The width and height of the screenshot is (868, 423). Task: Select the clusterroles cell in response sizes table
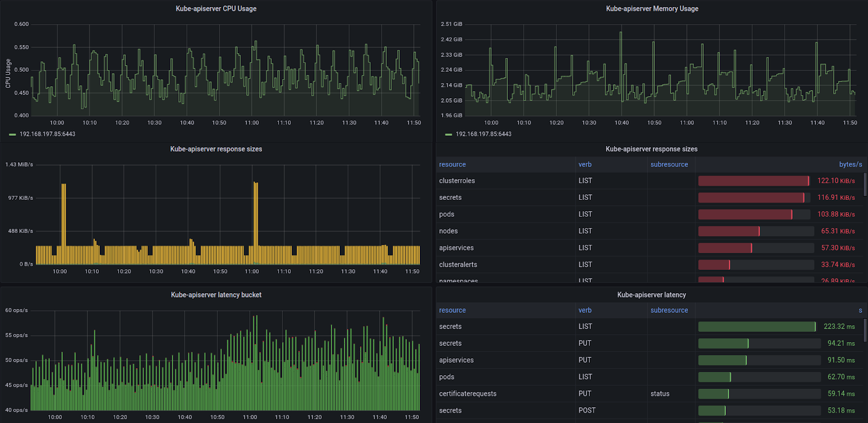coord(457,181)
